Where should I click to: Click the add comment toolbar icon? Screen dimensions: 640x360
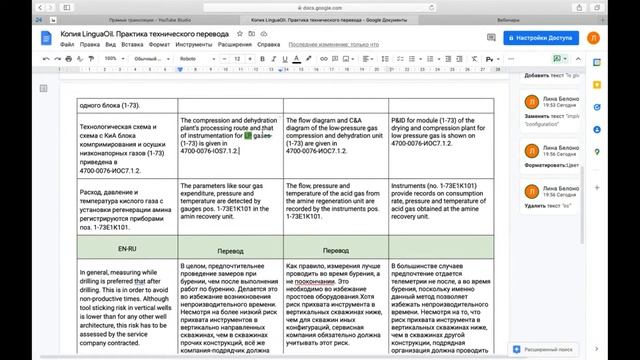335,59
